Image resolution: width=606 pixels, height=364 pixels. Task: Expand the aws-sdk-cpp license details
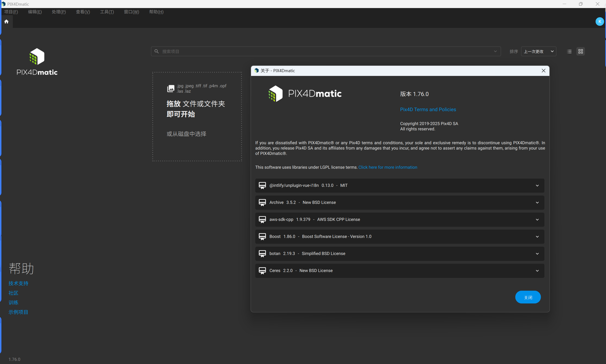coord(537,220)
